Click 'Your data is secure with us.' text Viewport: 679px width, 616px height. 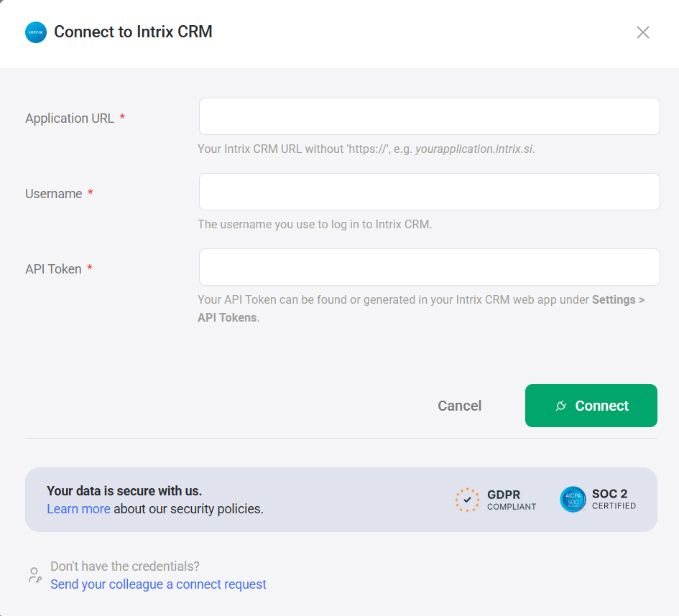tap(124, 491)
